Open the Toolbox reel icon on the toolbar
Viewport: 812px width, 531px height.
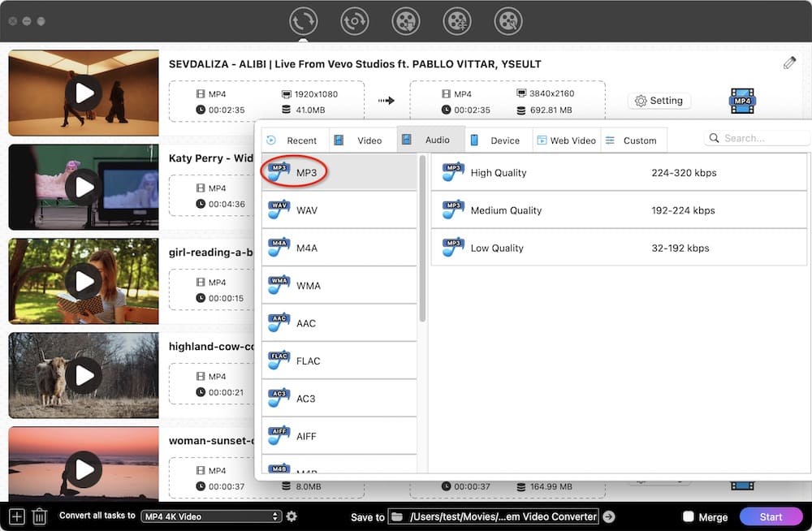[x=508, y=21]
